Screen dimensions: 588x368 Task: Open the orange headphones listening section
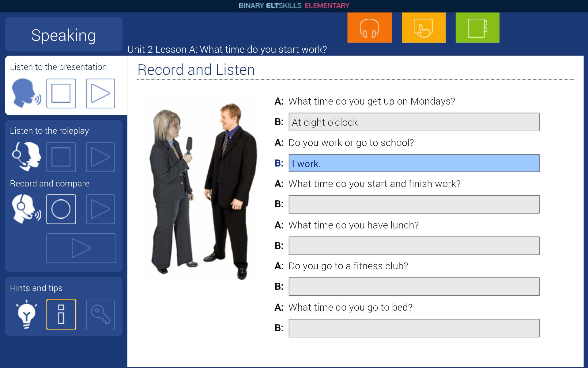pyautogui.click(x=369, y=28)
